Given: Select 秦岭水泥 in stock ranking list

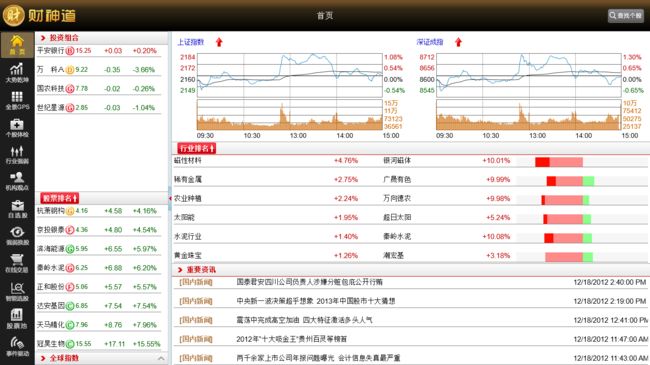Looking at the screenshot, I should point(99,268).
